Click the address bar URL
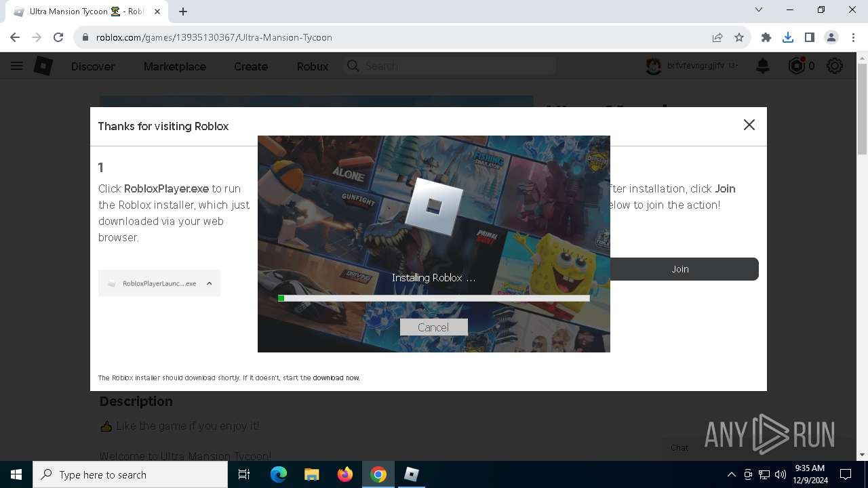The height and width of the screenshot is (488, 868). coord(214,37)
